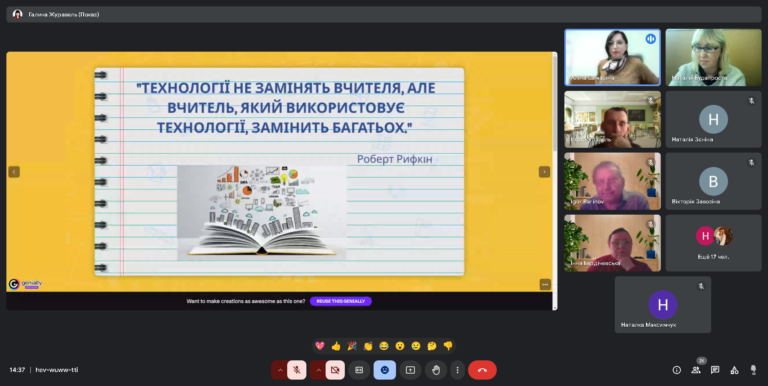Image resolution: width=768 pixels, height=386 pixels.
Task: Raise hand button
Action: (436, 370)
